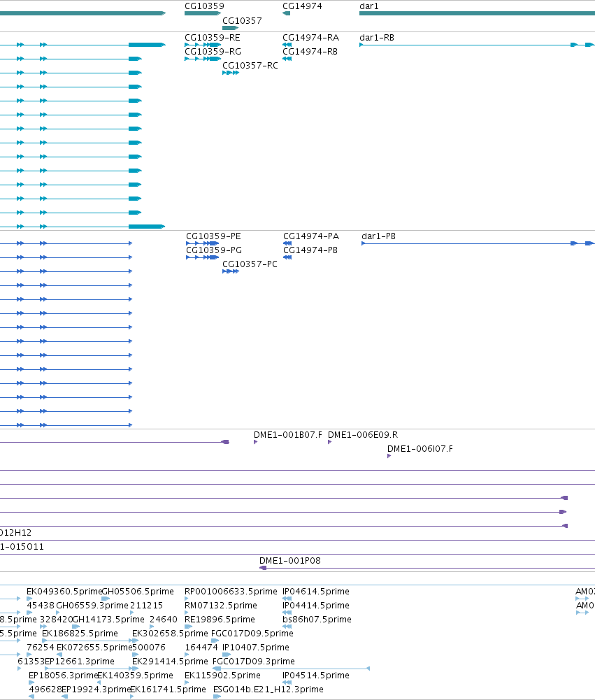Select EST label RE19896.5prime
Screen dimensions: 595x700
(x=220, y=620)
